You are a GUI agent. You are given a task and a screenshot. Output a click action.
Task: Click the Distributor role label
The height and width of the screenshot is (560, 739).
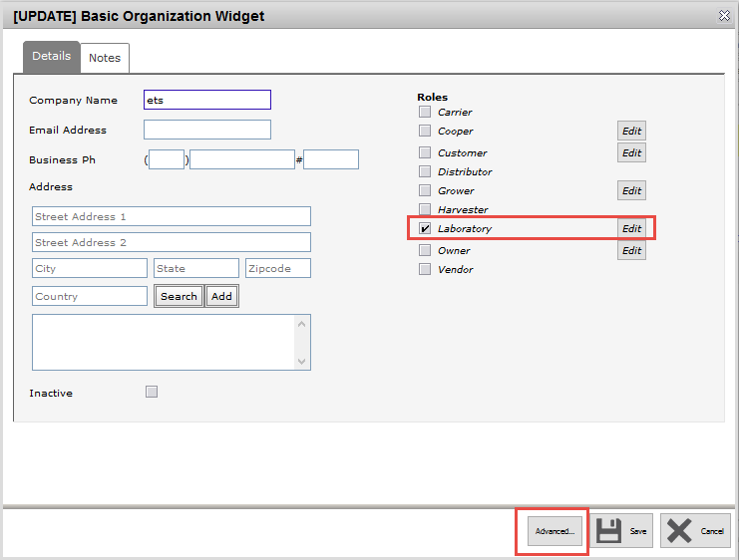coord(465,172)
